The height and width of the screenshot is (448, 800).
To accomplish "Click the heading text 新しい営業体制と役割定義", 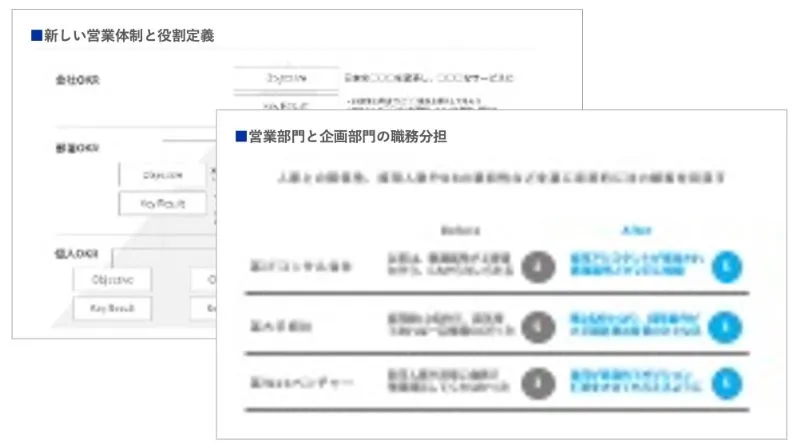I will click(x=129, y=36).
